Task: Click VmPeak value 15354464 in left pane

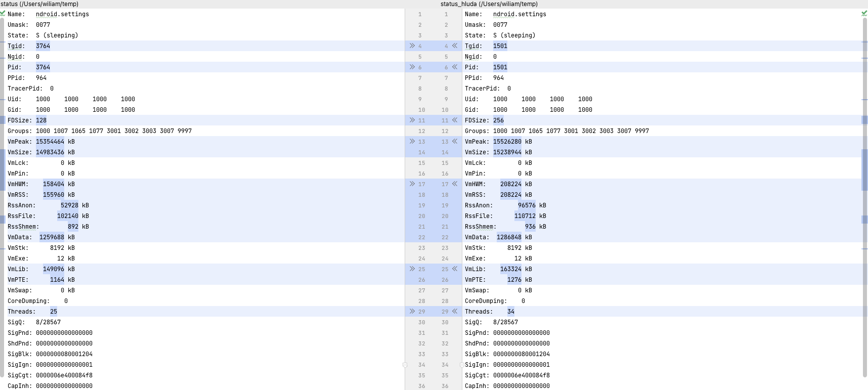Action: pos(50,142)
